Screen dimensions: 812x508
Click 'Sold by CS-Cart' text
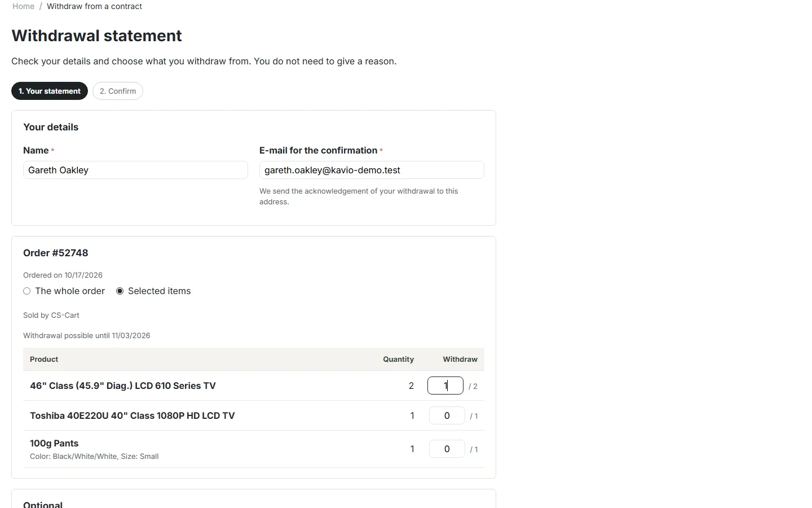click(51, 315)
